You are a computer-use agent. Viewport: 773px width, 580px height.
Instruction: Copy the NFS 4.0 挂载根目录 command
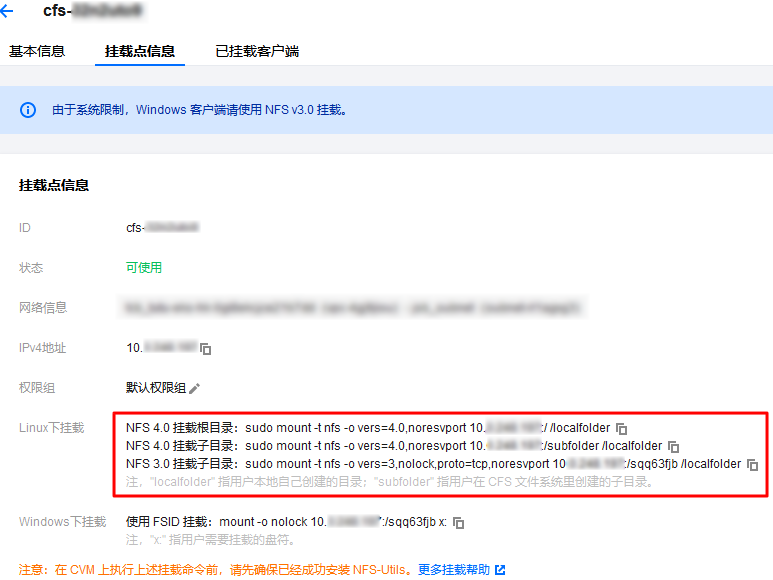(x=621, y=428)
